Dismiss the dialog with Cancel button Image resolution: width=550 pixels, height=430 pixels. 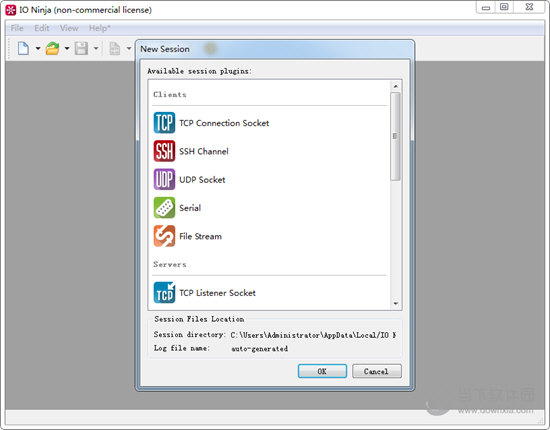[376, 371]
